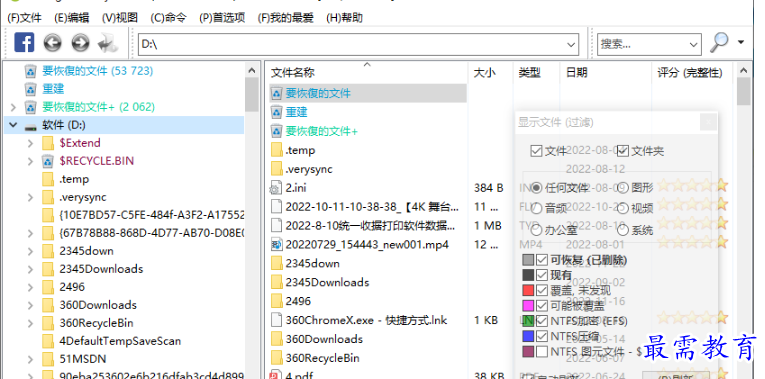Open the 我的最爱 menu
The image size is (765, 379).
point(285,18)
